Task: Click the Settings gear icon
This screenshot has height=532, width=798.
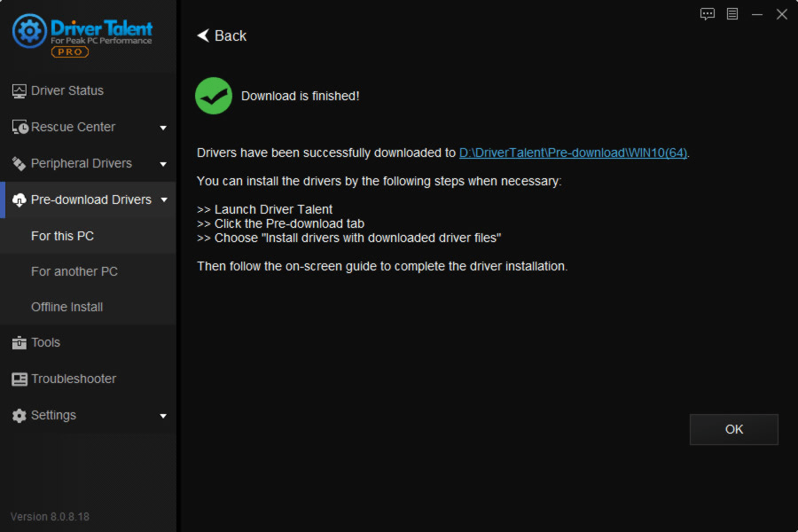Action: 20,416
